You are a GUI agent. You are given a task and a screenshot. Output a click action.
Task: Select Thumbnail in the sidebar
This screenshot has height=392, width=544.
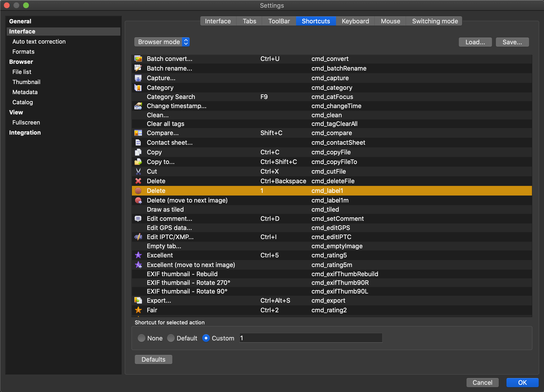[26, 82]
